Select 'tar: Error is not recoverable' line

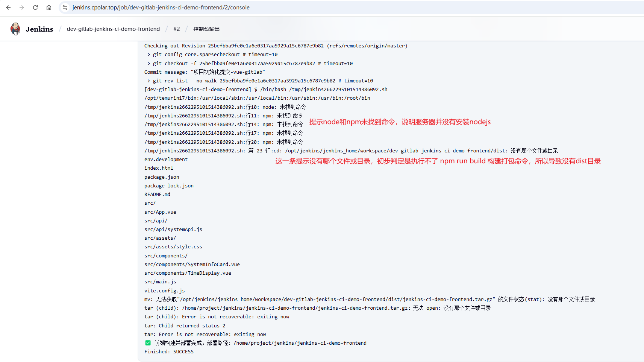(x=205, y=335)
